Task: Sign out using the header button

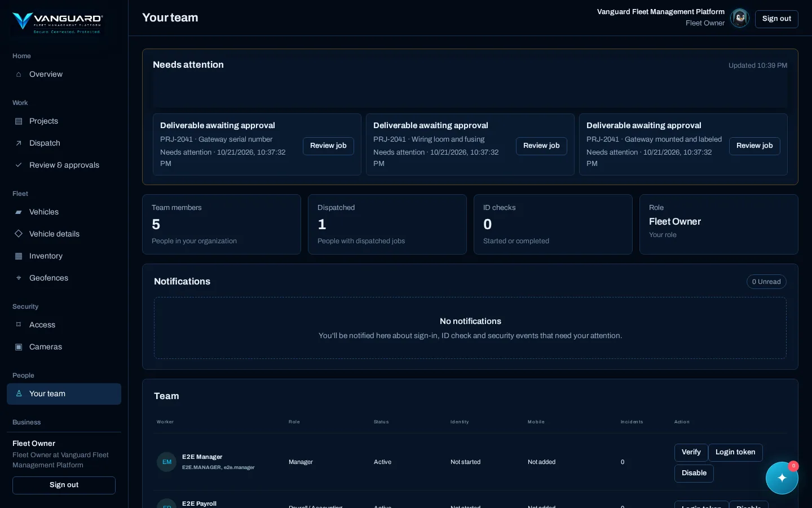Action: [x=776, y=19]
